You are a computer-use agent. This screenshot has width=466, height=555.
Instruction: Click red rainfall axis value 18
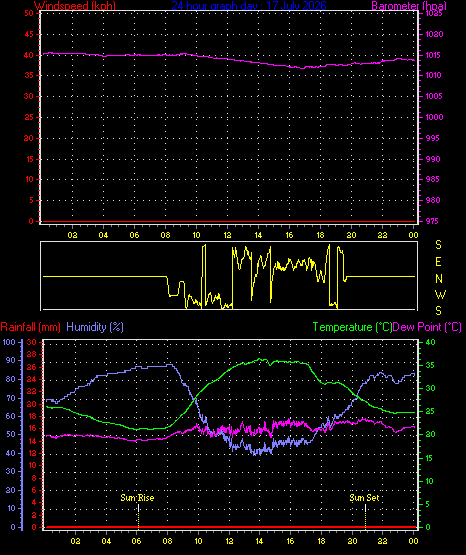(32, 416)
